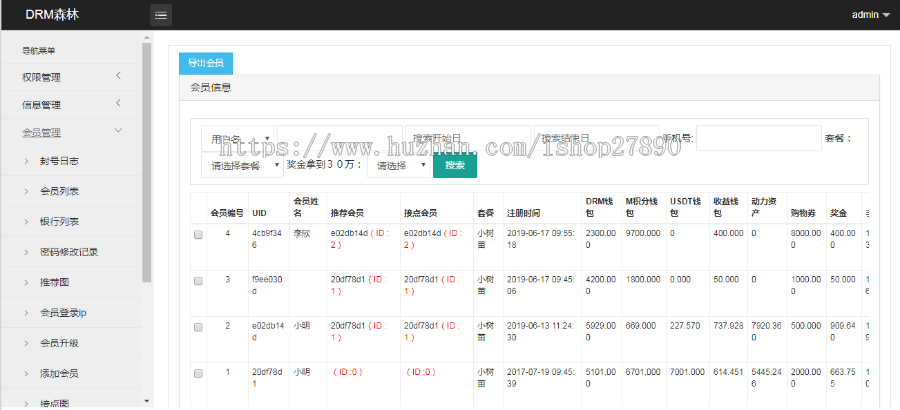
Task: Click the sidebar scroll down arrow
Action: tap(146, 401)
